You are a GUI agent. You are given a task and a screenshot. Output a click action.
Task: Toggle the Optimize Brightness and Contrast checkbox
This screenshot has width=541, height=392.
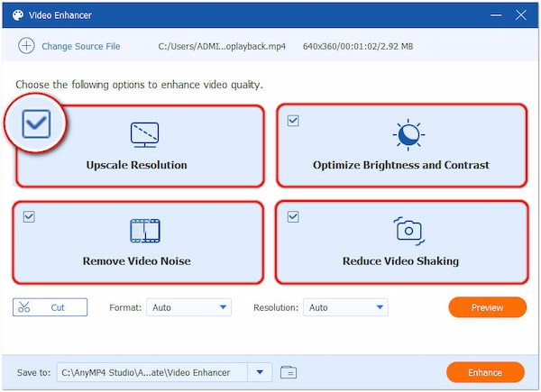coord(293,121)
